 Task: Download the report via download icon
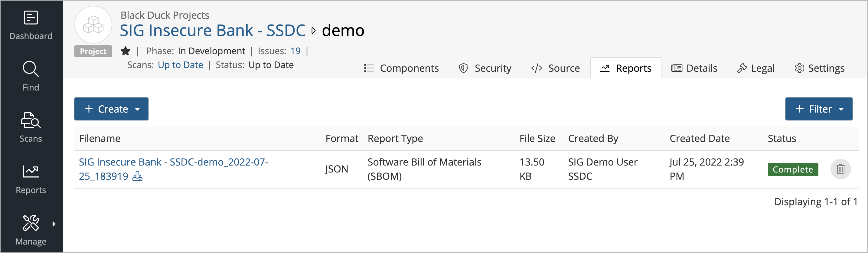137,176
